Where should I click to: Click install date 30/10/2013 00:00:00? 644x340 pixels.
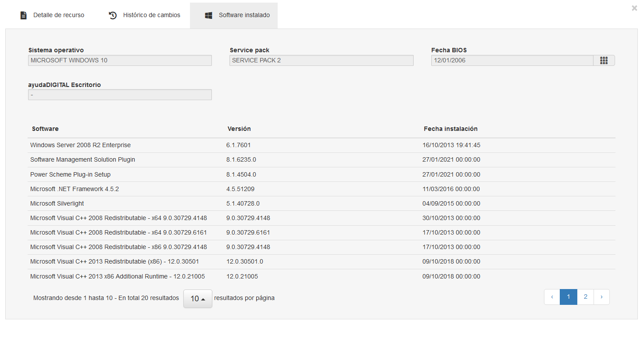click(x=451, y=218)
